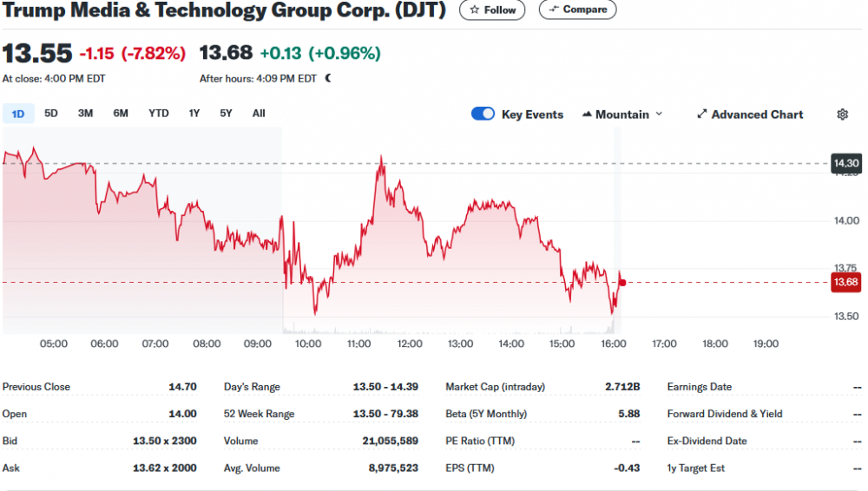Open the Compare stocks button
The width and height of the screenshot is (868, 491).
tap(577, 10)
